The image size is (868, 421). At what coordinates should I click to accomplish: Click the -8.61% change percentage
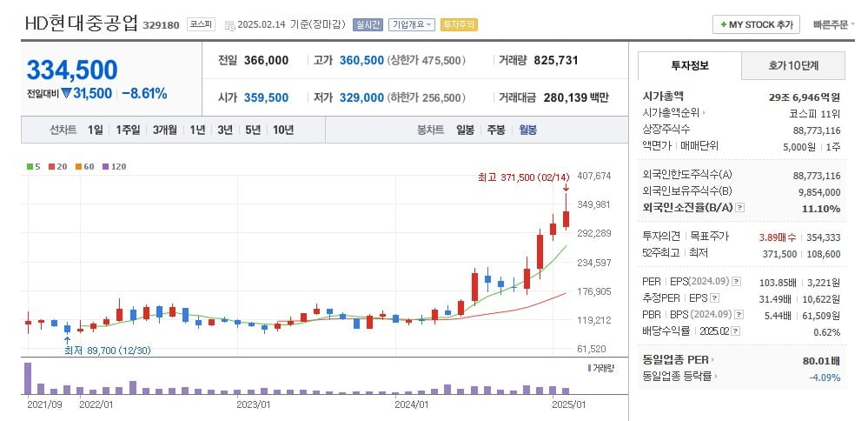[144, 94]
